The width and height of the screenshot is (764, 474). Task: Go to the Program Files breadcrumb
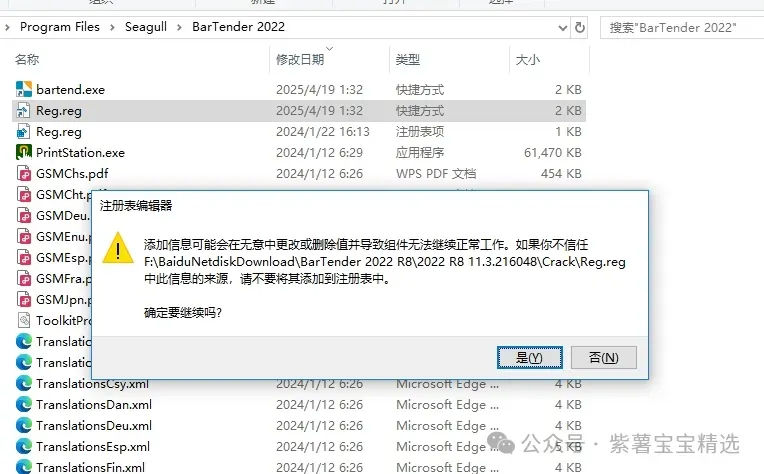59,27
